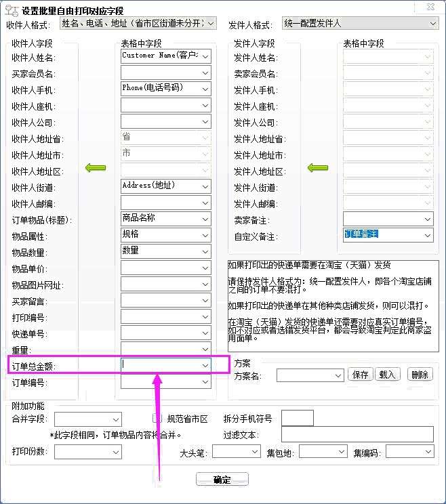
Task: Expand the 快递单号 field dropdown
Action: pyautogui.click(x=166, y=333)
